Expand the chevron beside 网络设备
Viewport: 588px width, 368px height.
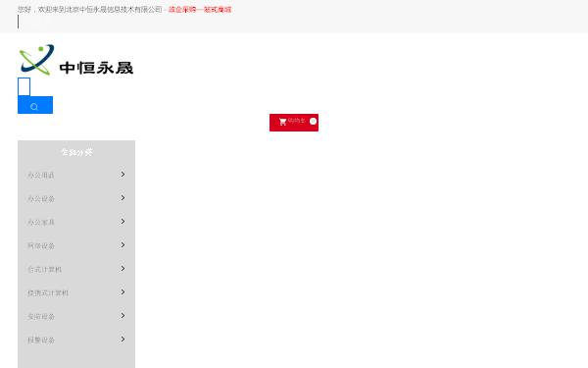point(122,244)
